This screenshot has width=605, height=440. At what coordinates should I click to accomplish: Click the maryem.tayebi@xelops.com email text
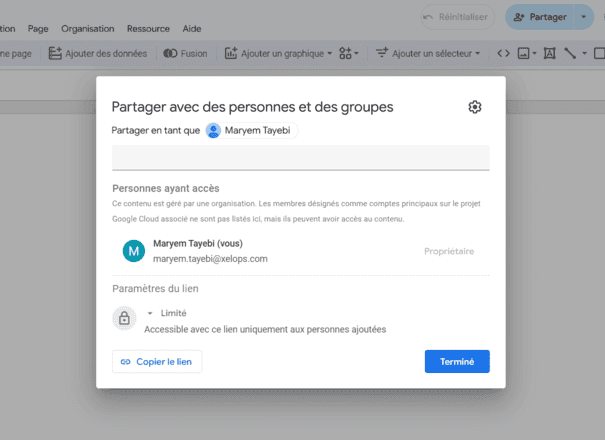(x=210, y=259)
